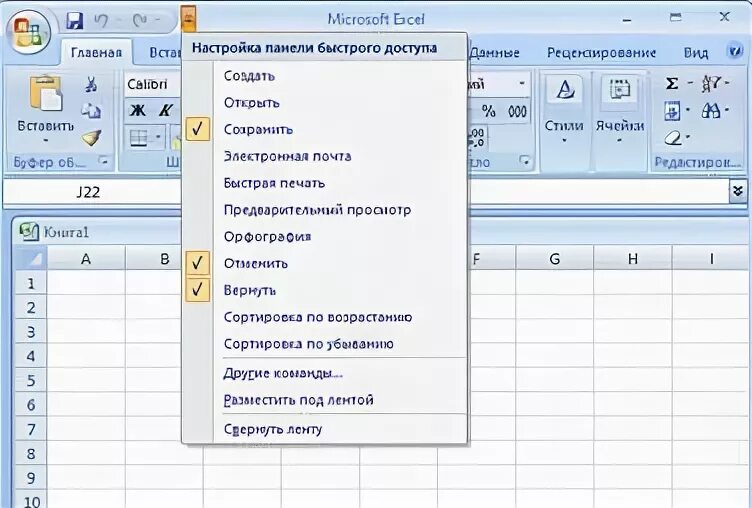
Task: Select column G header
Action: (x=554, y=259)
